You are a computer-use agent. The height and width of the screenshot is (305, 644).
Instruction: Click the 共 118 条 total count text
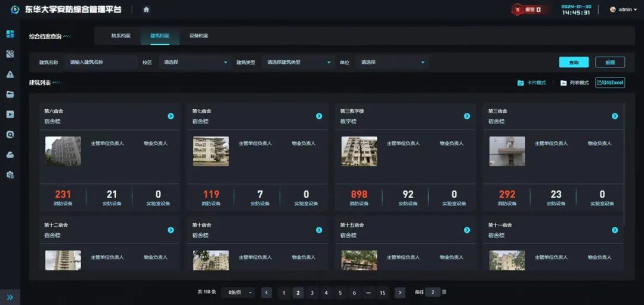click(x=206, y=292)
